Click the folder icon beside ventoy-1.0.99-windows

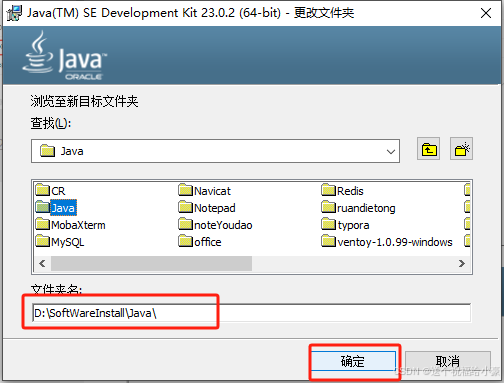point(328,241)
